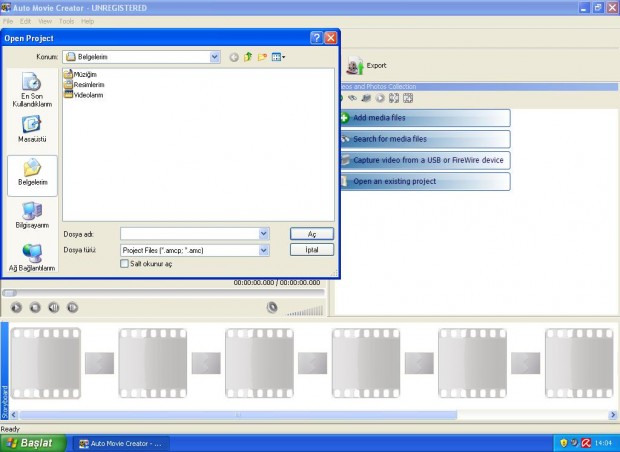Create a new folder in dialog
Image resolution: width=620 pixels, height=452 pixels.
coord(262,57)
